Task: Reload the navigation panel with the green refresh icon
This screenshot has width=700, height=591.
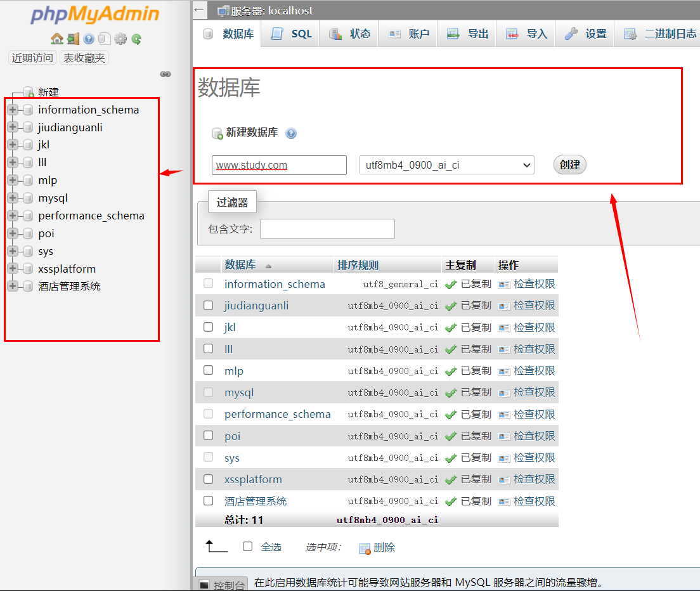Action: tap(136, 39)
